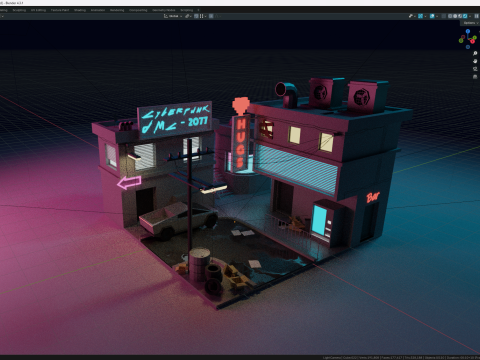
Task: Click the green Y axis gizmo ball
Action: (x=475, y=38)
